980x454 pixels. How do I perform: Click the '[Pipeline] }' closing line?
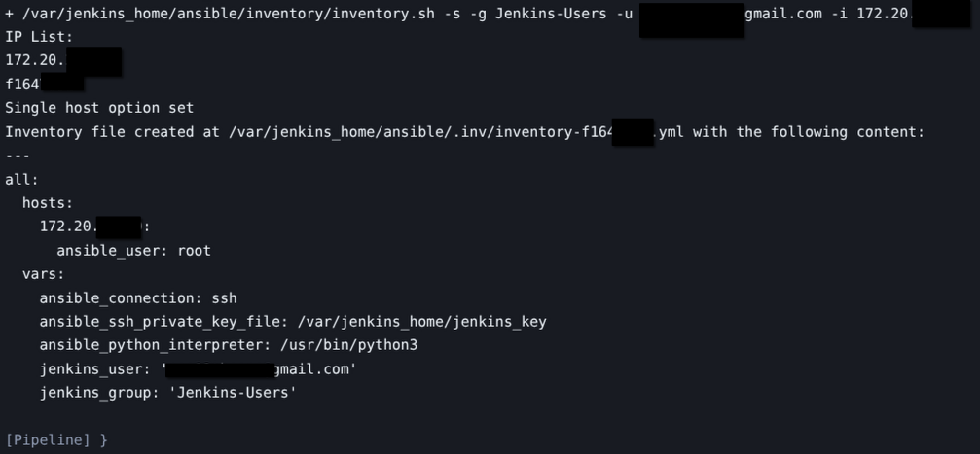point(56,440)
